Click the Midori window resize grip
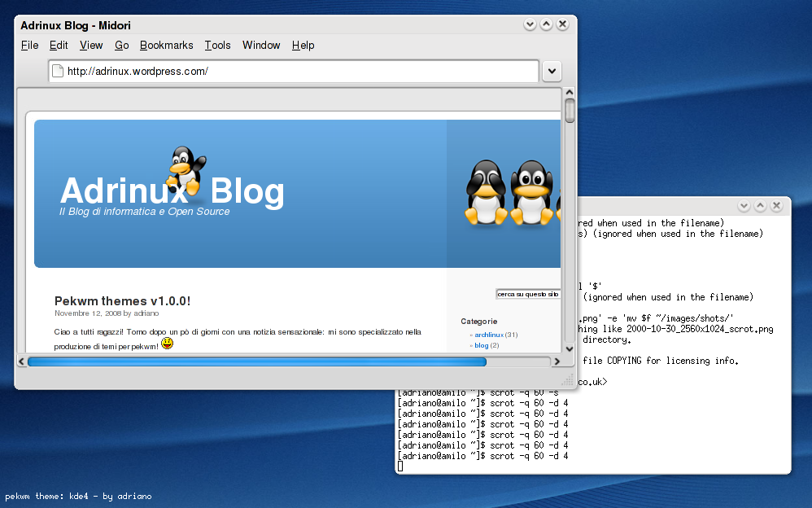812x508 pixels. pyautogui.click(x=569, y=380)
